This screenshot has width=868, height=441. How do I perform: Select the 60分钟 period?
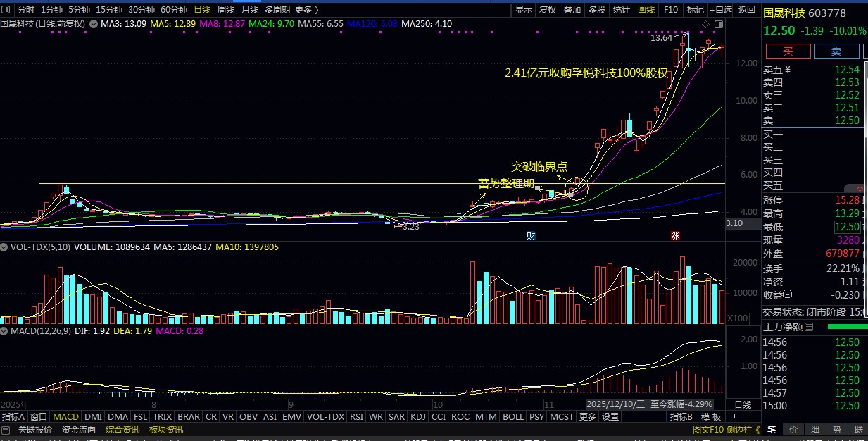coord(174,10)
